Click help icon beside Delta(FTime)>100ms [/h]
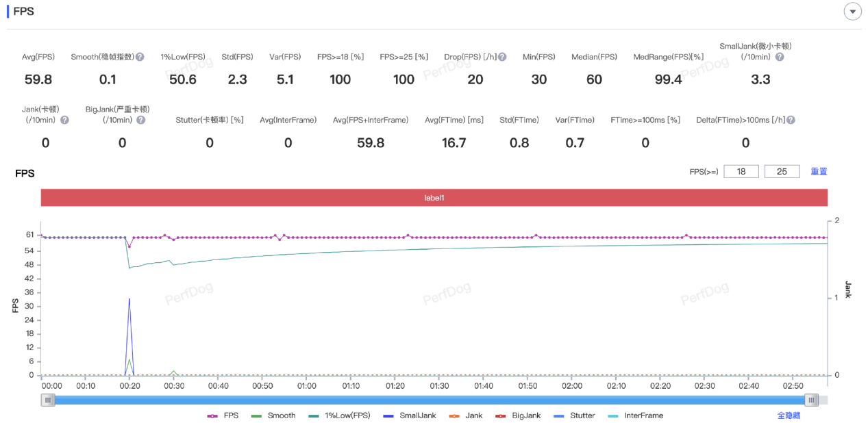The height and width of the screenshot is (423, 868). pos(791,120)
